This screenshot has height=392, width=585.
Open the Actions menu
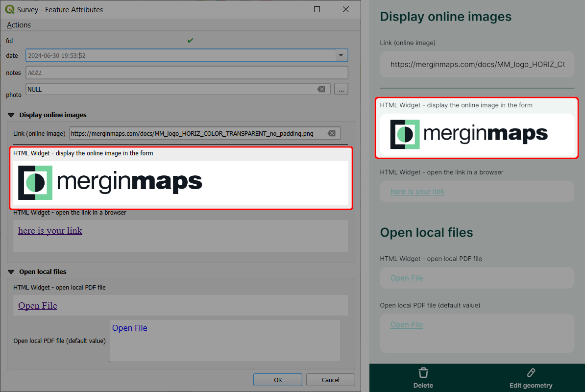coord(18,24)
